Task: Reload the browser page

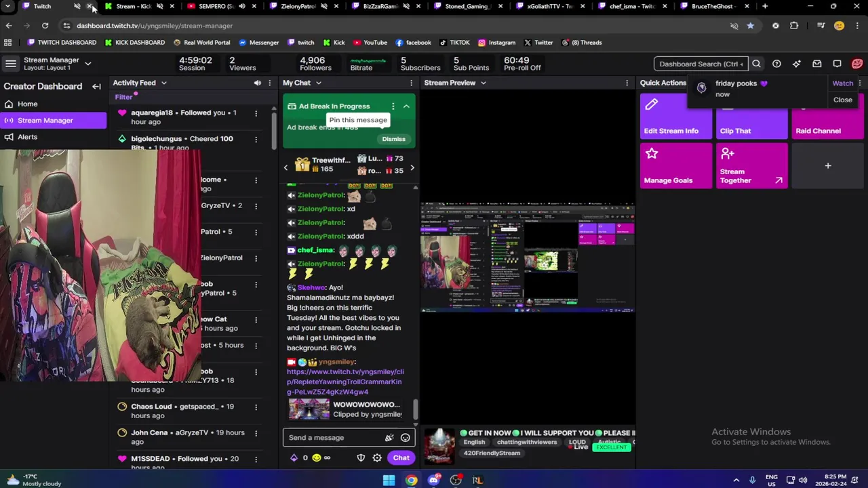Action: point(45,26)
